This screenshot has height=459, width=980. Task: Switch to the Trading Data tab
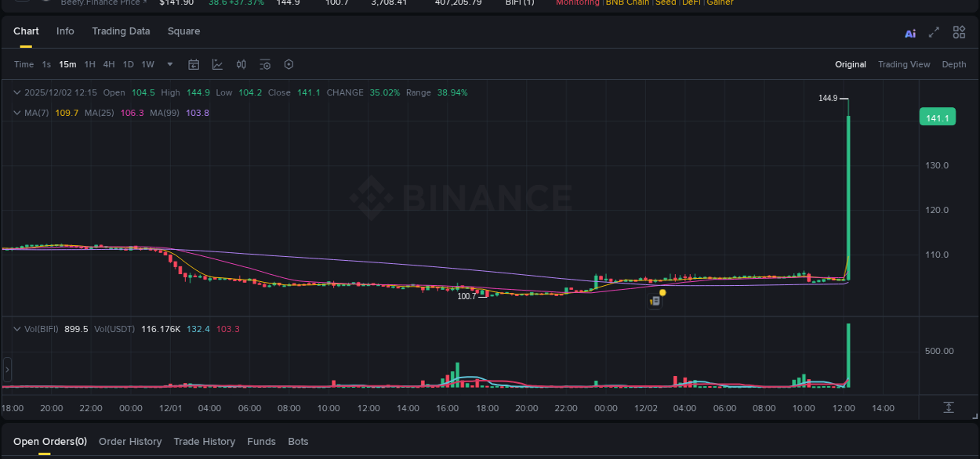tap(121, 31)
